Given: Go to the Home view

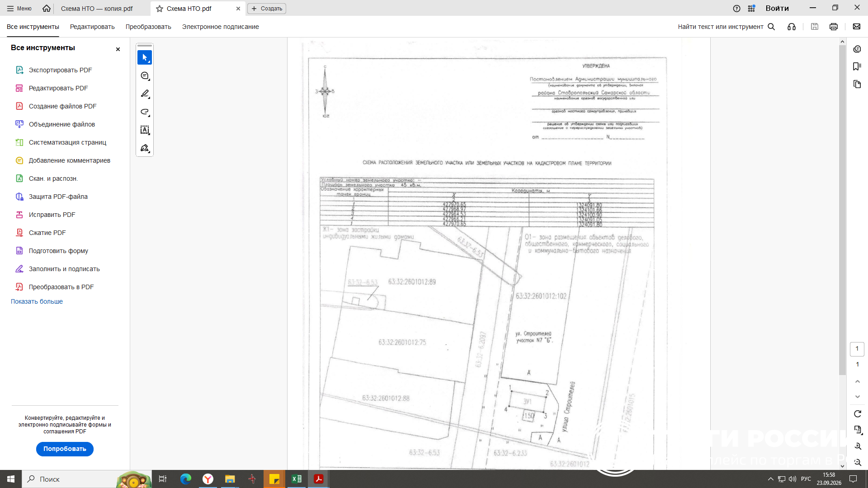Looking at the screenshot, I should coord(47,9).
